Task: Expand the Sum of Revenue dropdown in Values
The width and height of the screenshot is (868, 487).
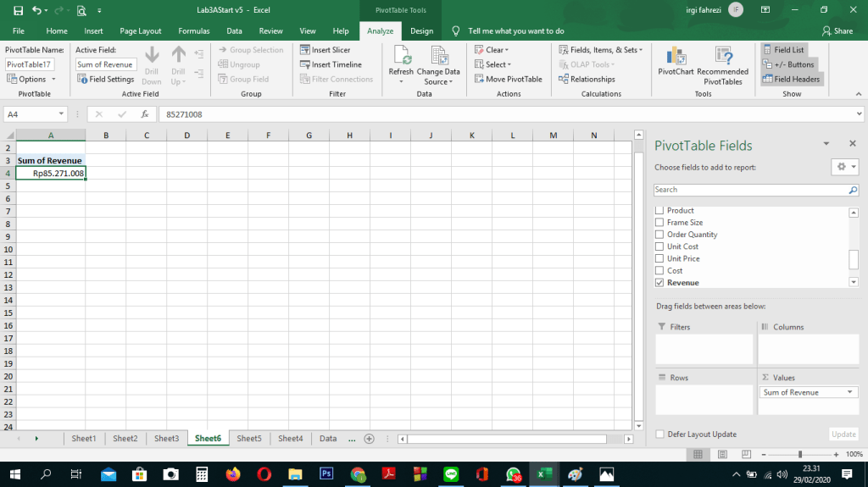Action: (850, 393)
